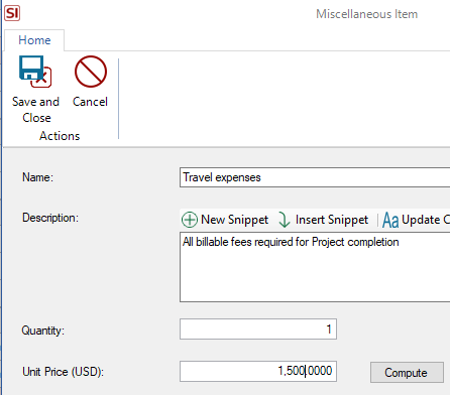
Task: Click the New Snippet text label
Action: tap(235, 220)
